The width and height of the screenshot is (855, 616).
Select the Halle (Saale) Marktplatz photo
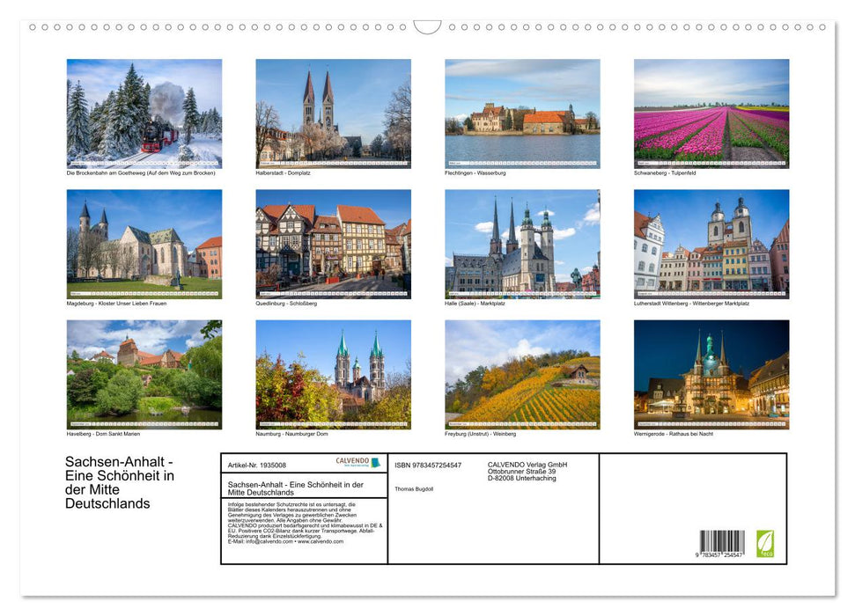521,243
